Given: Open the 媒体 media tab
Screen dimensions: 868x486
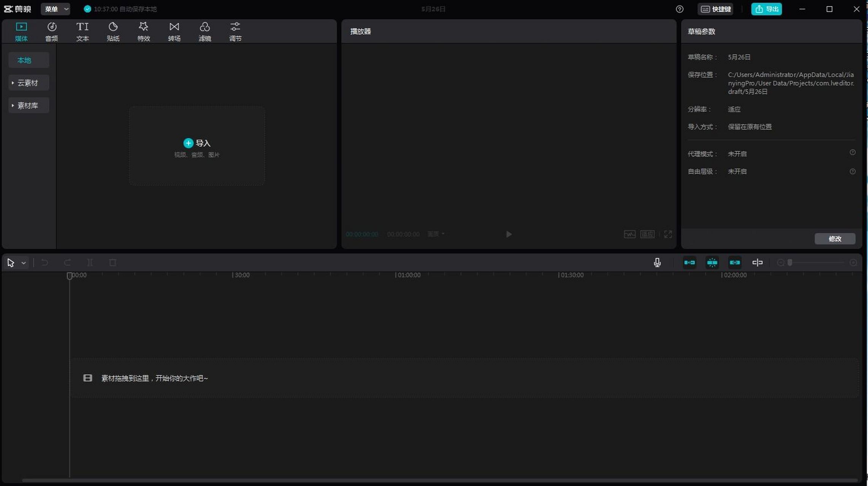Looking at the screenshot, I should pos(21,32).
